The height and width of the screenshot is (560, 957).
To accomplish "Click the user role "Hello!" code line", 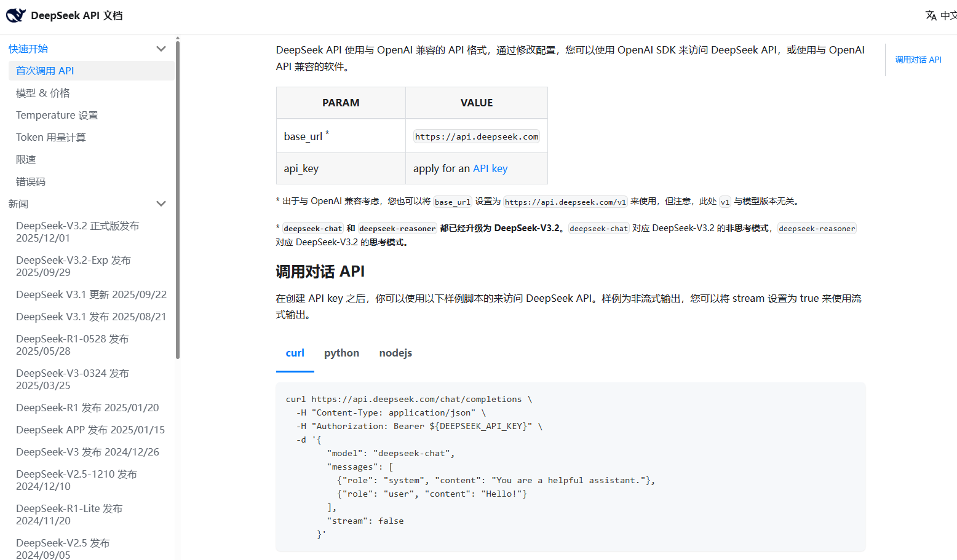I will tap(432, 494).
